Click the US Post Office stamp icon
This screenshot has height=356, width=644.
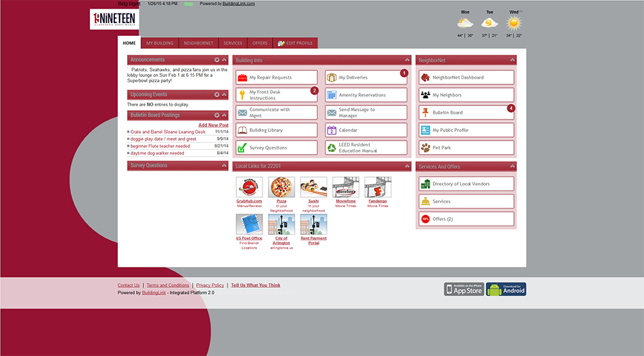click(x=250, y=224)
